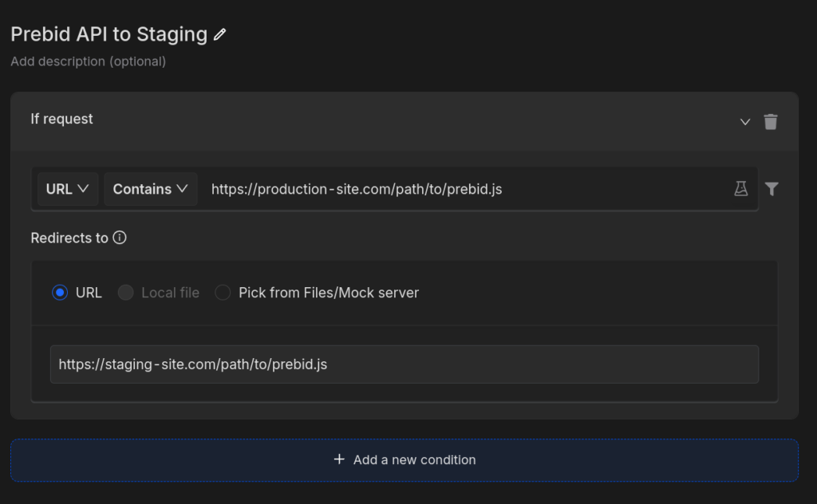Focus the staging-site redirect URL field
This screenshot has height=504, width=817.
click(x=405, y=364)
